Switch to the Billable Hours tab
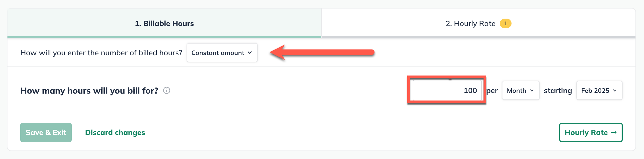644x159 pixels. tap(164, 23)
